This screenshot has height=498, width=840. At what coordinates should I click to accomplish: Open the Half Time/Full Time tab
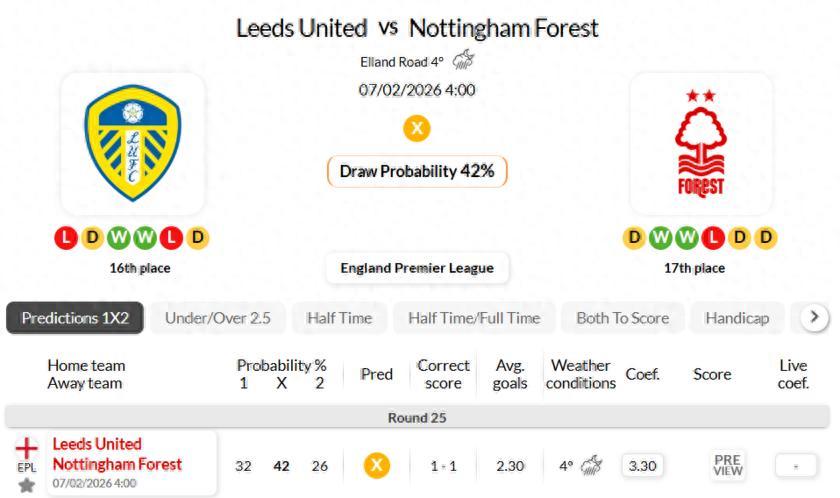(474, 318)
